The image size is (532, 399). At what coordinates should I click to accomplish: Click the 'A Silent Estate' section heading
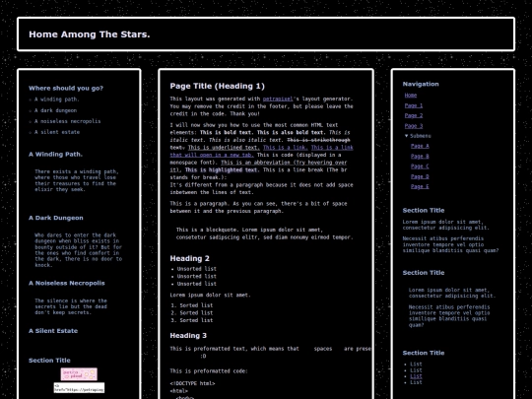53,331
